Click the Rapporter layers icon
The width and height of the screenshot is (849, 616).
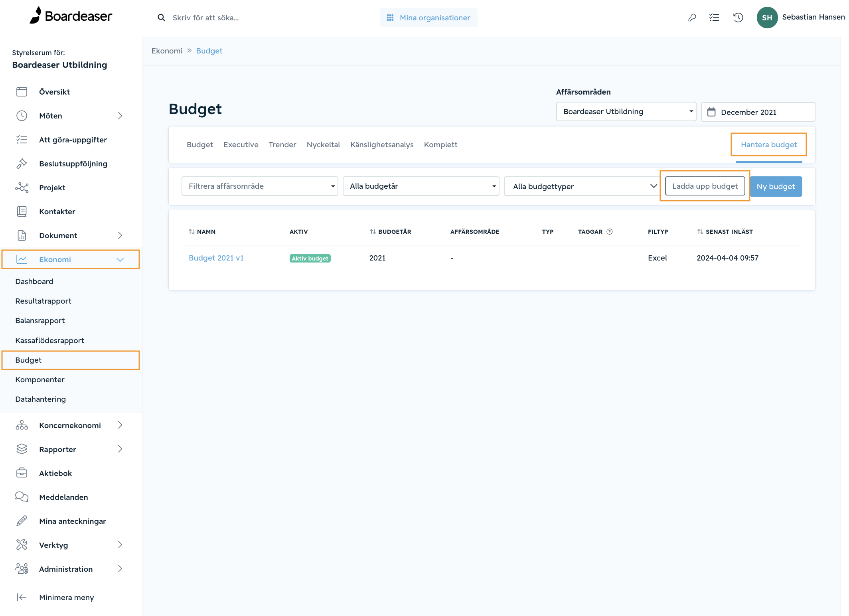[x=22, y=449]
